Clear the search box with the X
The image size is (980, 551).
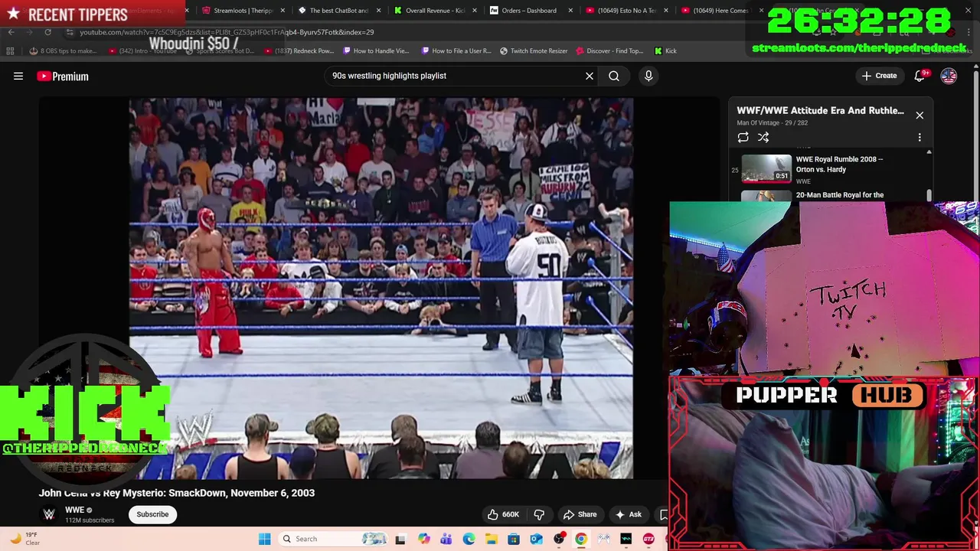[590, 76]
